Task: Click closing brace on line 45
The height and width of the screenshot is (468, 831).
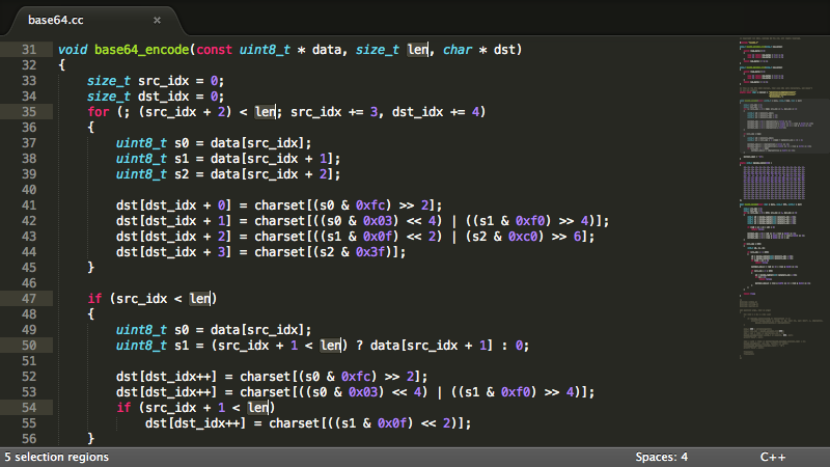Action: pos(91,268)
